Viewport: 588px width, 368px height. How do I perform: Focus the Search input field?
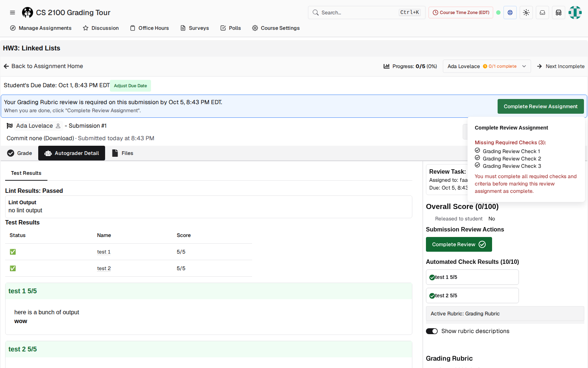coord(367,13)
